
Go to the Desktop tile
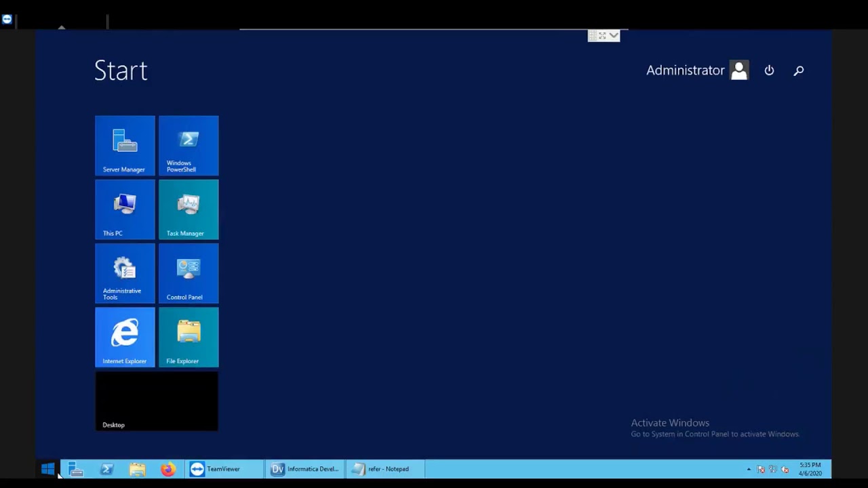click(x=157, y=401)
